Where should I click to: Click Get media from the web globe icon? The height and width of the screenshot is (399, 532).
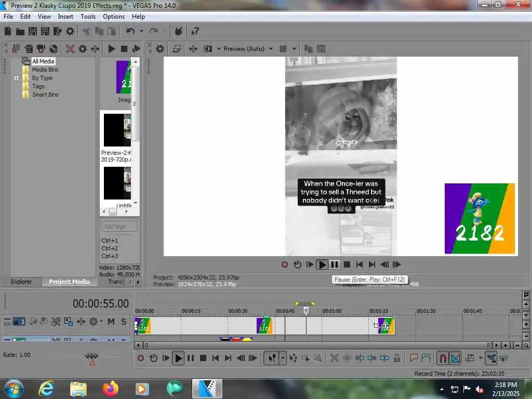click(x=54, y=49)
